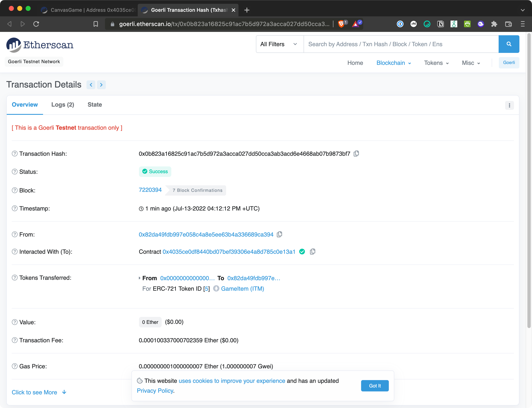Open the Blockchain nav dropdown

point(393,63)
